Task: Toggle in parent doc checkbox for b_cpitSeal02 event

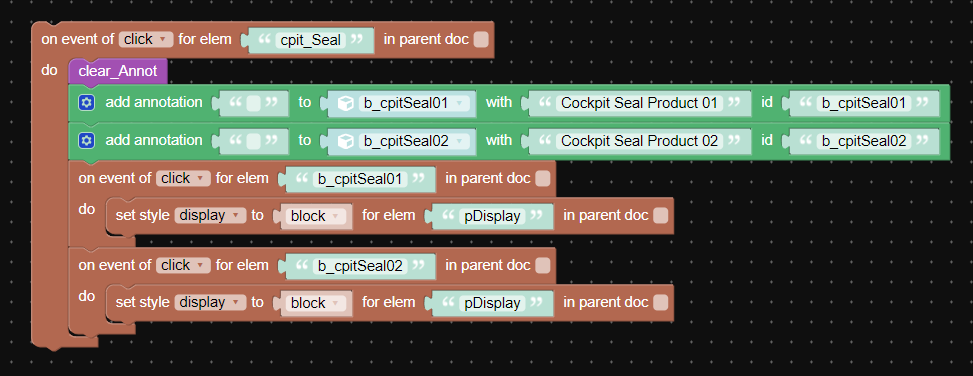Action: point(542,266)
